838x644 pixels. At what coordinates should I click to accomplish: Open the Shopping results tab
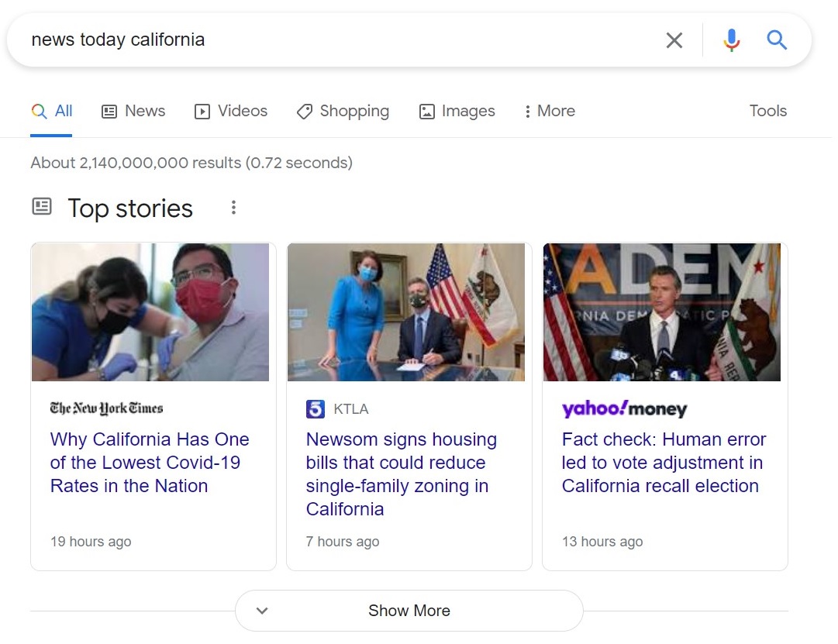[x=343, y=111]
